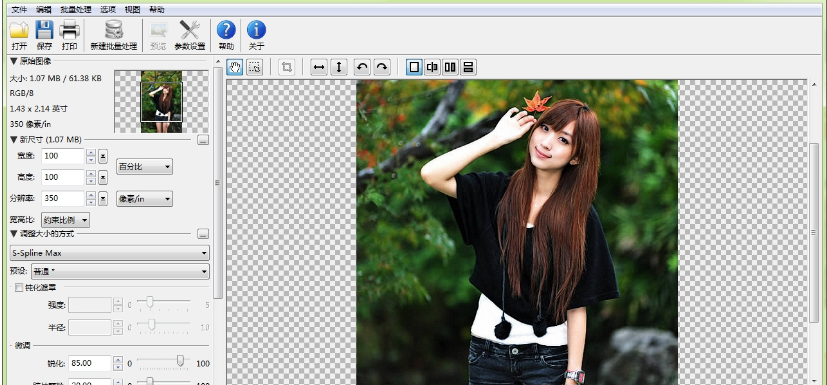Open the 帮助 menu in menu bar
This screenshot has width=827, height=385.
tap(157, 9)
